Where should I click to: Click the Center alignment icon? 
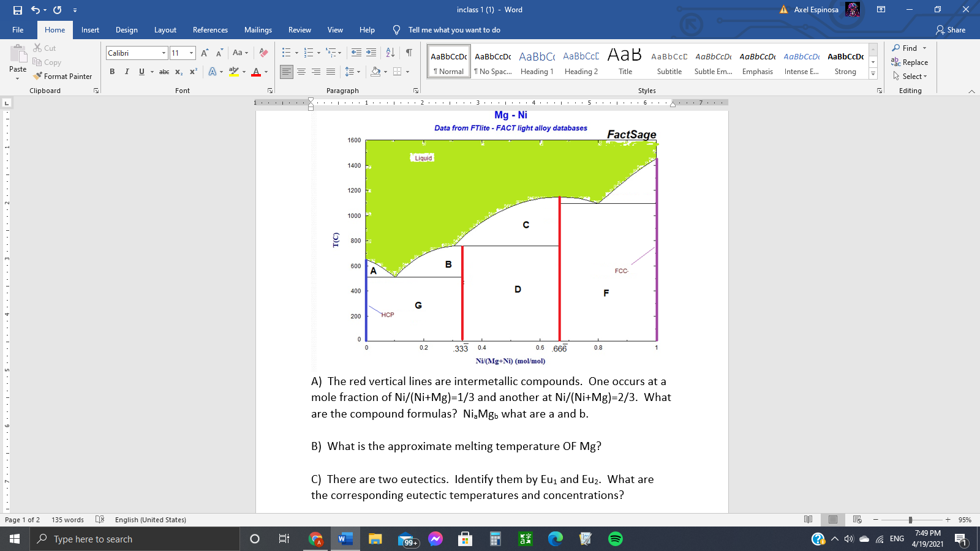301,72
